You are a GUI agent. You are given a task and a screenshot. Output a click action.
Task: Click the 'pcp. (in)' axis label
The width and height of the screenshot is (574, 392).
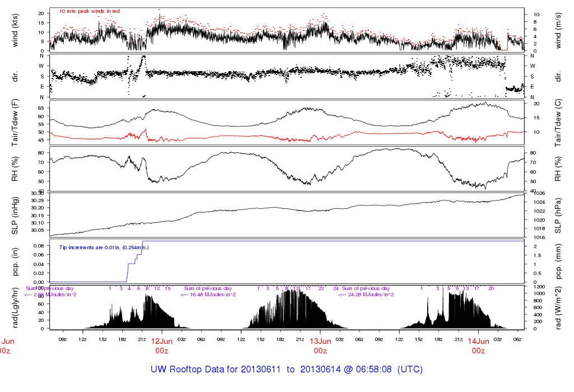[15, 262]
